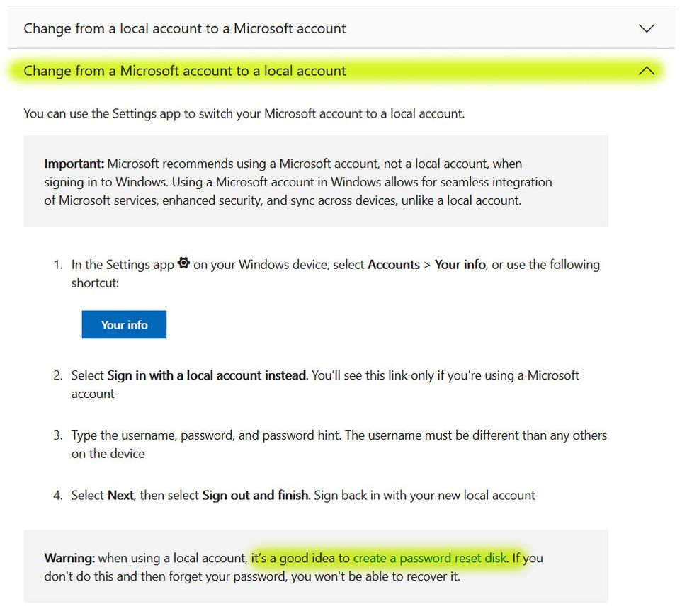Select the highlighted Microsoft account section header
The image size is (687, 616).
(184, 71)
